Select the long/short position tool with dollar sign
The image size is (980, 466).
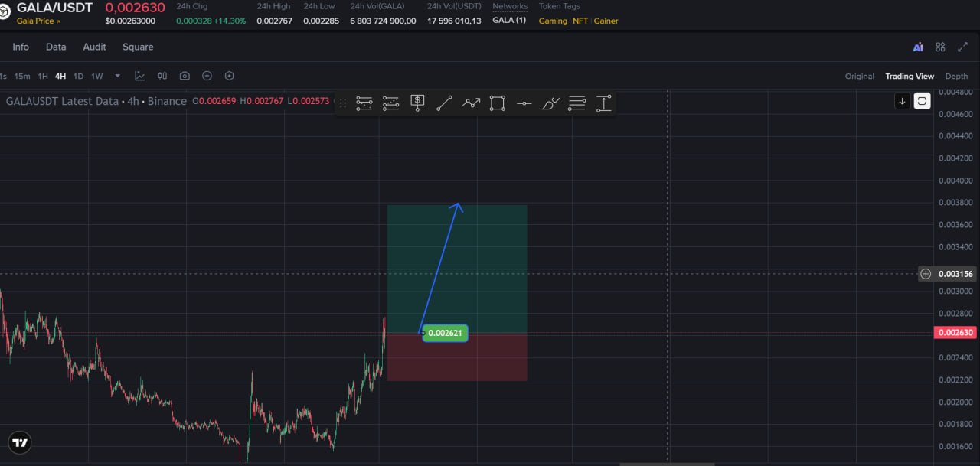[417, 103]
